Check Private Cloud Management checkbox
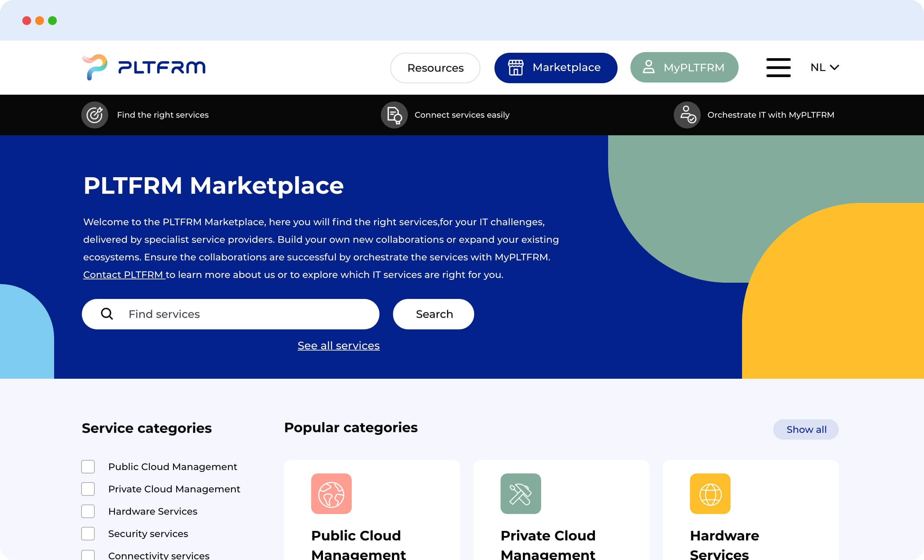The width and height of the screenshot is (924, 560). tap(88, 489)
